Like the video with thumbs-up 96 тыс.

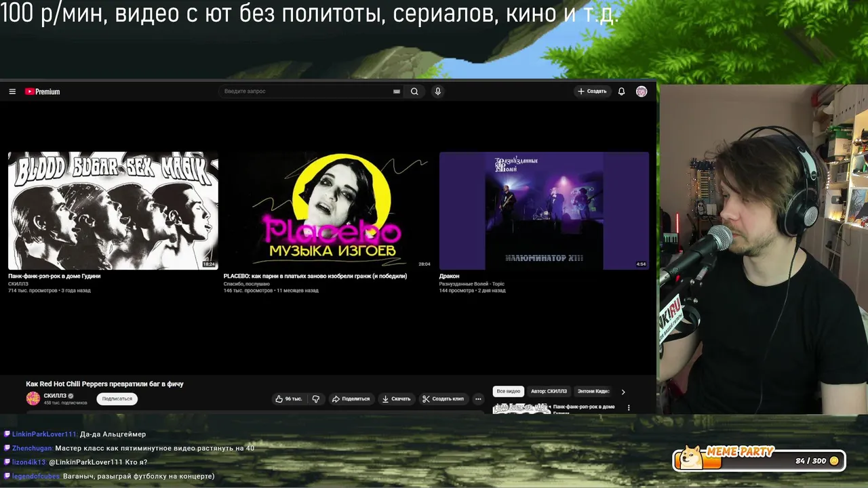(x=289, y=399)
